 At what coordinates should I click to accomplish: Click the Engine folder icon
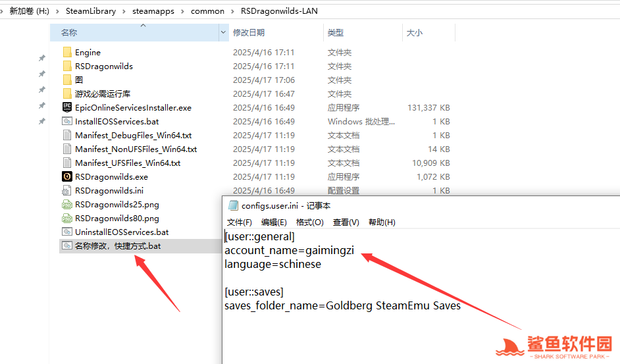(67, 53)
